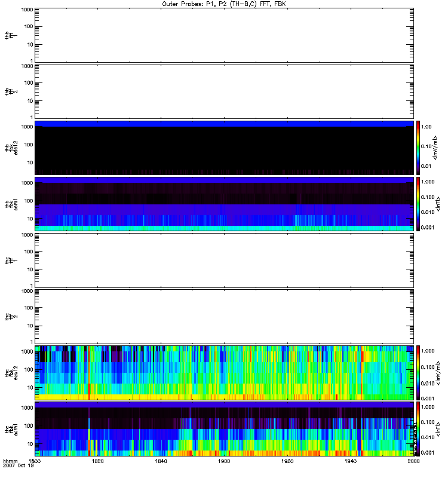This screenshot has height=478, width=448.
Task: Click the thc fbk edc12 spectrogram panel
Action: (x=224, y=372)
